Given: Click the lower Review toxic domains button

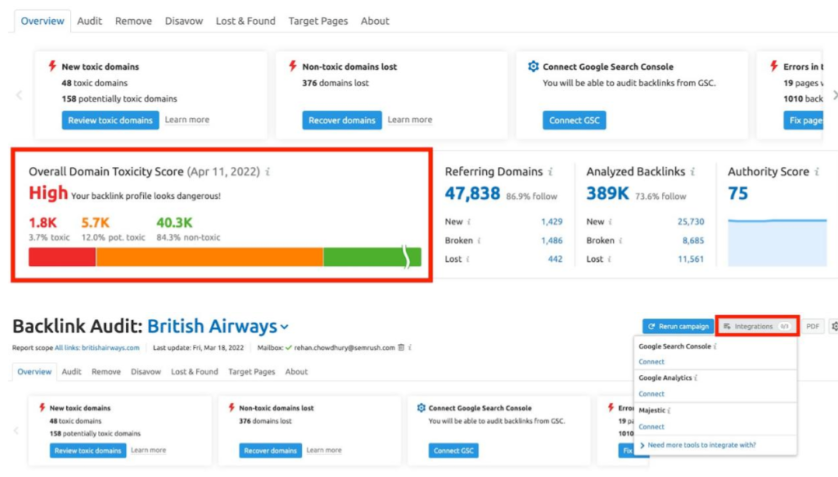Looking at the screenshot, I should pos(88,450).
